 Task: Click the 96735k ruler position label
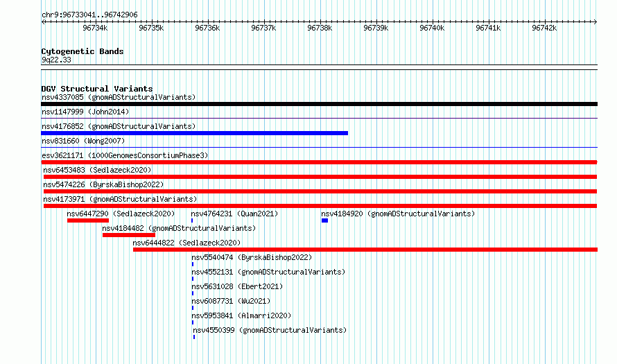click(x=151, y=28)
